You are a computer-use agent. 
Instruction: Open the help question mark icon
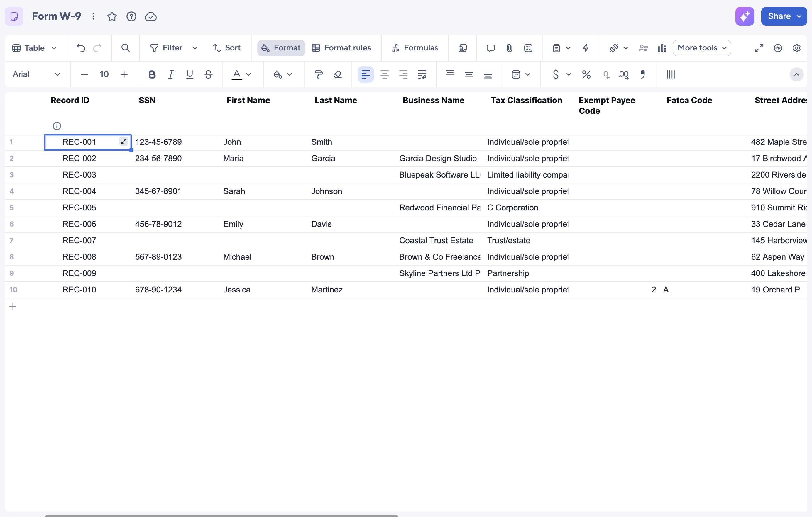[x=131, y=16]
